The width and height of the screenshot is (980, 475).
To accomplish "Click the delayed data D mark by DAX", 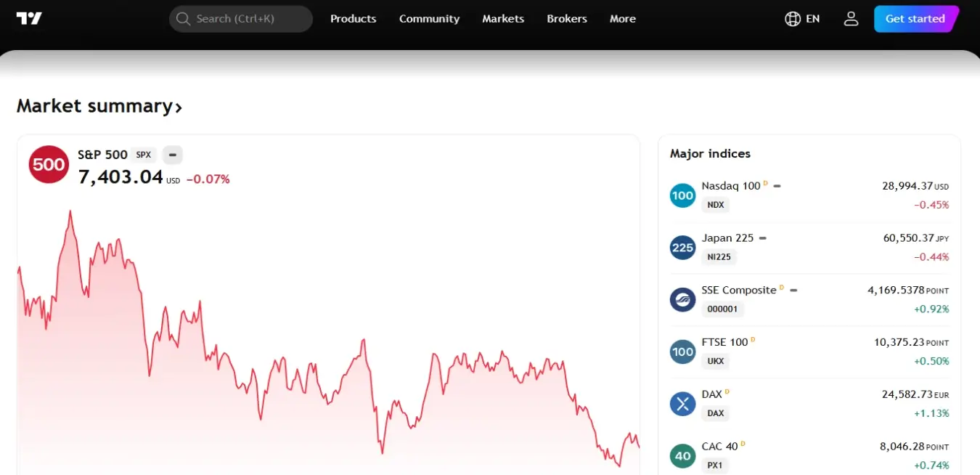I will (727, 391).
